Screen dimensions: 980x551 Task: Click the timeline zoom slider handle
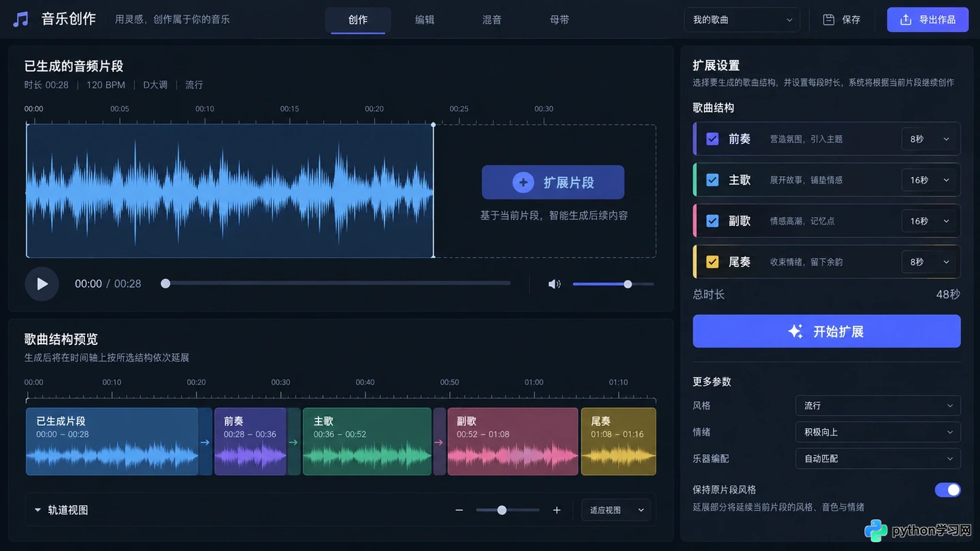[x=502, y=510]
